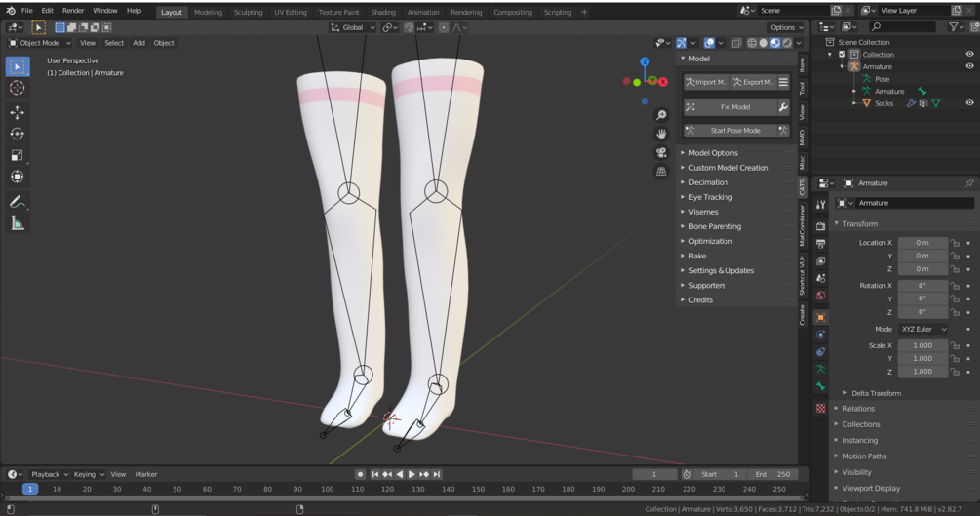Select the 3D Cursor tool
The width and height of the screenshot is (980, 516).
[x=17, y=88]
